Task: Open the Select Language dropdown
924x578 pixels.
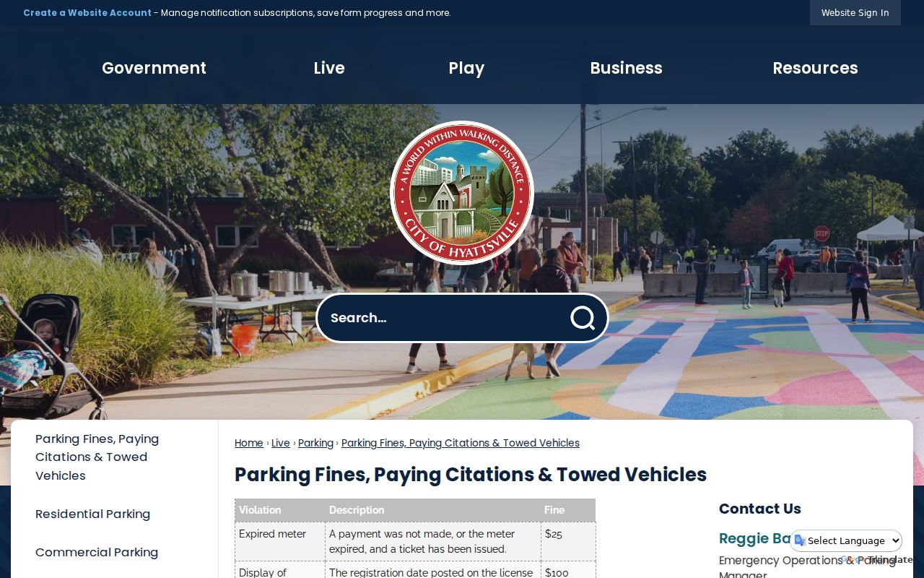Action: (x=846, y=540)
